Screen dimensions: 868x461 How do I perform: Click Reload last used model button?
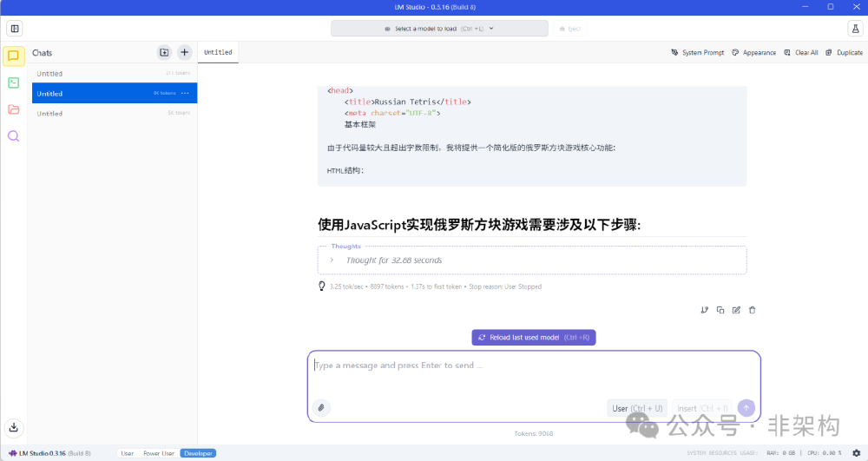pos(534,338)
